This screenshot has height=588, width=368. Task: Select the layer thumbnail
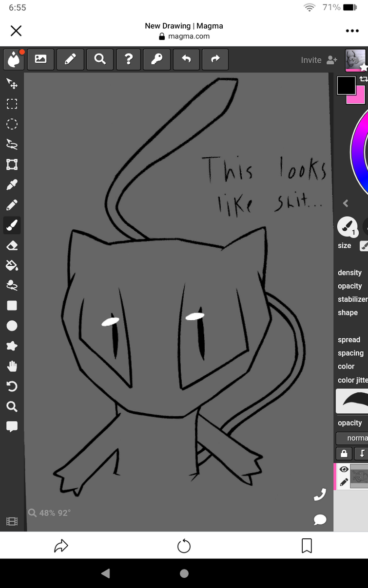[x=359, y=476]
